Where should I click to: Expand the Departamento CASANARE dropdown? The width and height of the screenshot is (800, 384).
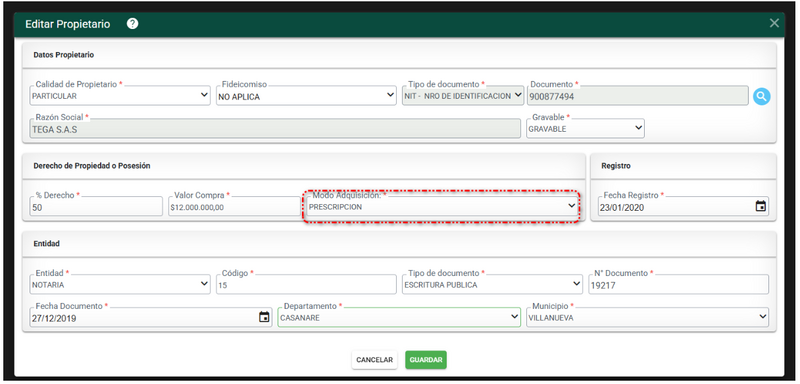pyautogui.click(x=399, y=317)
